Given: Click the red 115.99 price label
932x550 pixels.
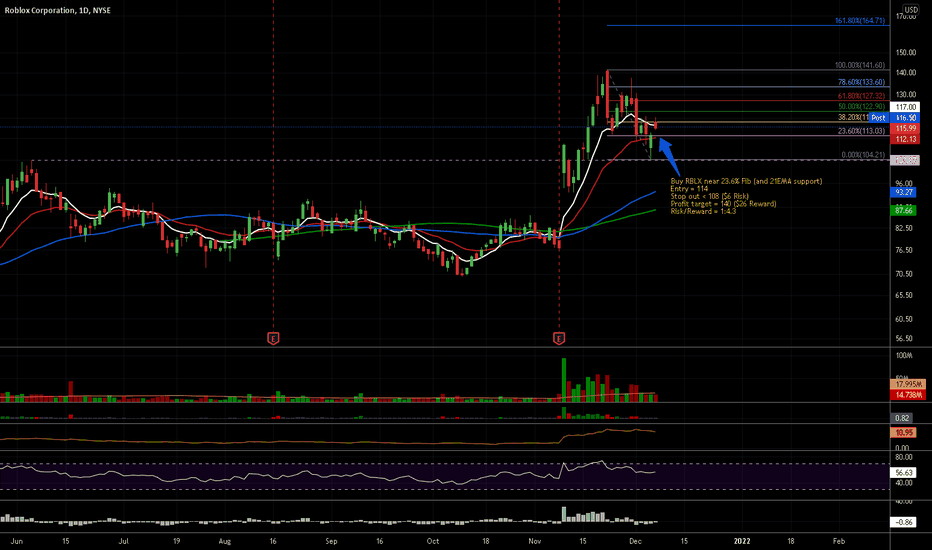Looking at the screenshot, I should pyautogui.click(x=905, y=128).
